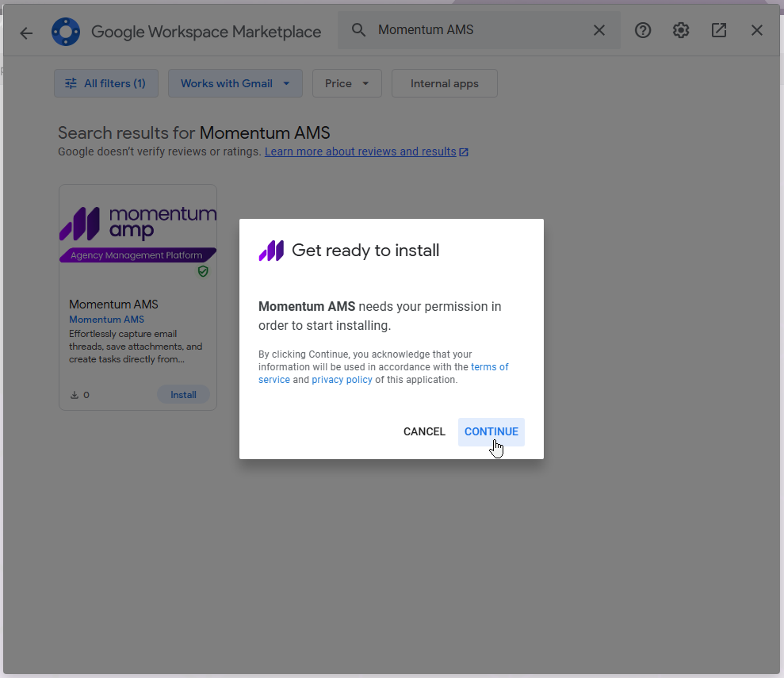Image resolution: width=784 pixels, height=678 pixels.
Task: Select the Internal apps filter
Action: pyautogui.click(x=444, y=83)
